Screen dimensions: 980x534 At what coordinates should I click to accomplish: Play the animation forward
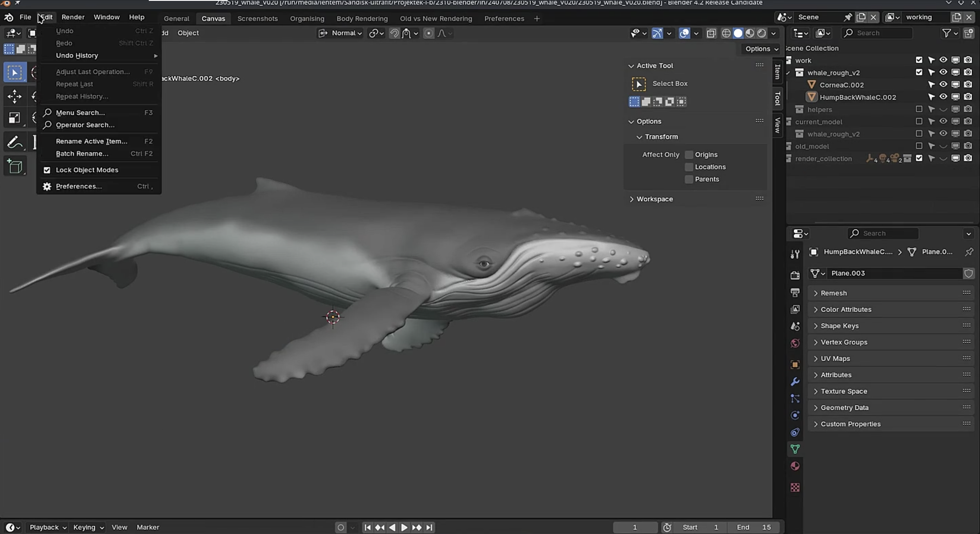point(404,527)
